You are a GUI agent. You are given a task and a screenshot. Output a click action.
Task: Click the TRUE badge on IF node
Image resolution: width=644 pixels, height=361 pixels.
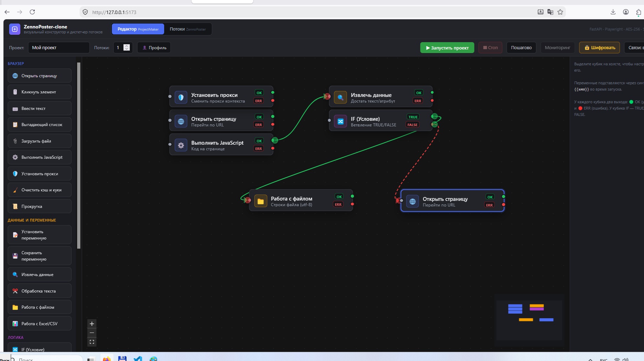413,117
